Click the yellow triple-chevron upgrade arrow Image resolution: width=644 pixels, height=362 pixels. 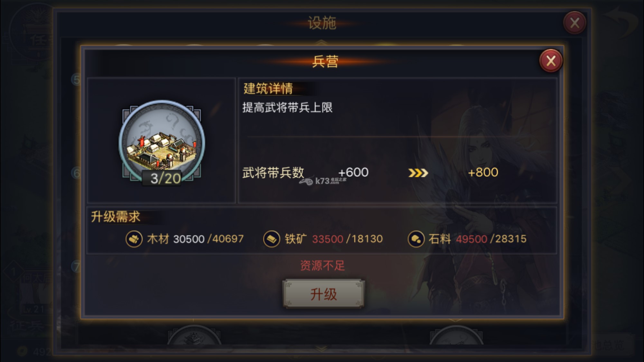click(418, 173)
